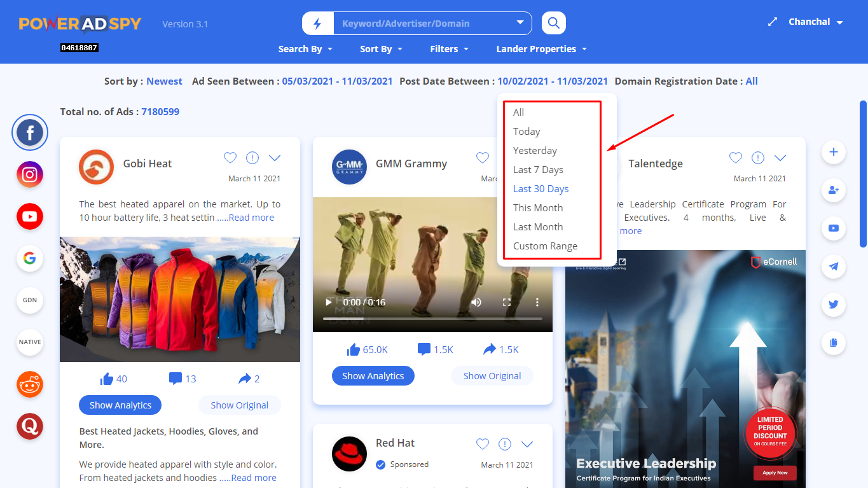The image size is (868, 488).
Task: Click the Twitter icon in right sidebar
Action: click(834, 305)
